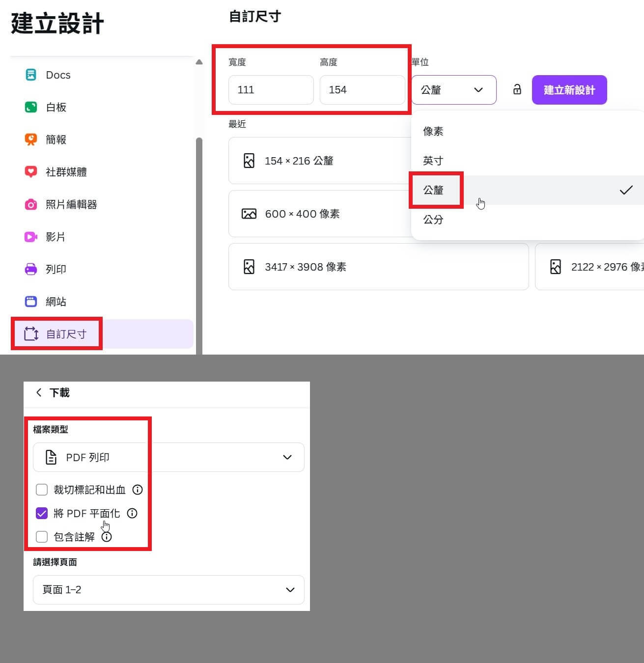The height and width of the screenshot is (663, 644).
Task: Click the Docs icon in sidebar
Action: (x=30, y=75)
